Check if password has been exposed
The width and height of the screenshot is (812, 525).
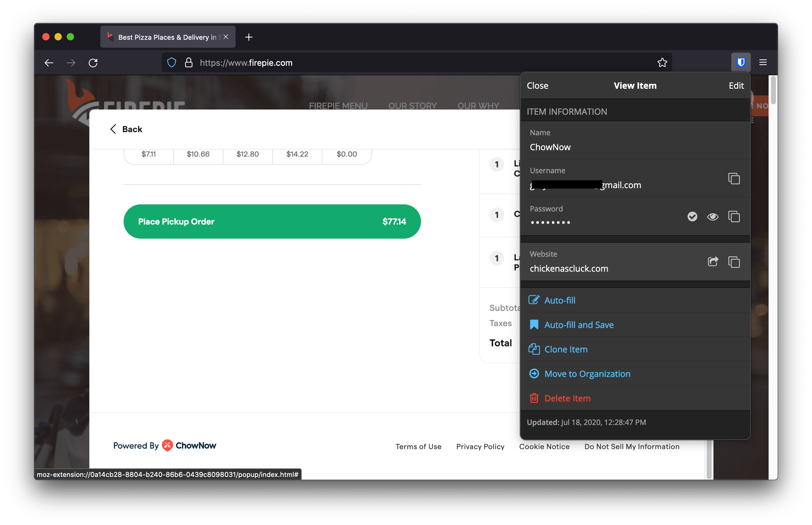692,217
